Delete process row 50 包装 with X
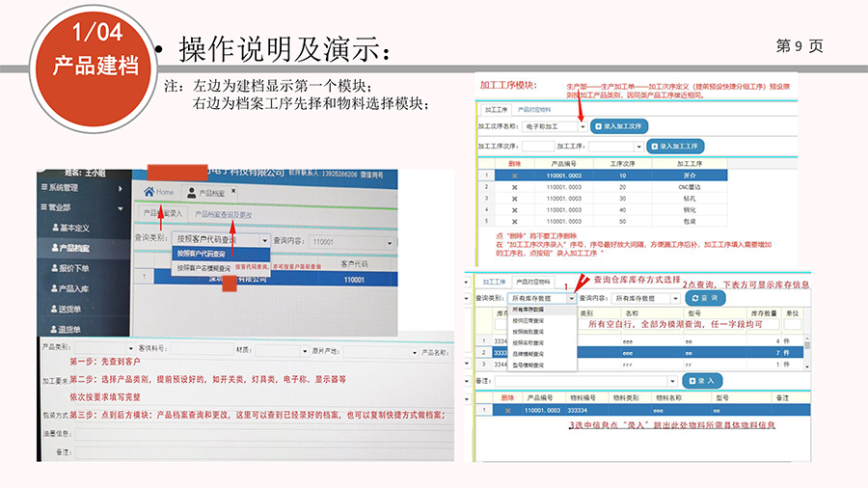This screenshot has width=868, height=488. (514, 221)
